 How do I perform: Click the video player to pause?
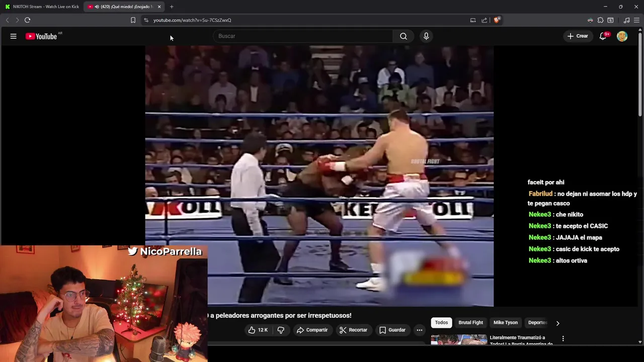pos(319,176)
